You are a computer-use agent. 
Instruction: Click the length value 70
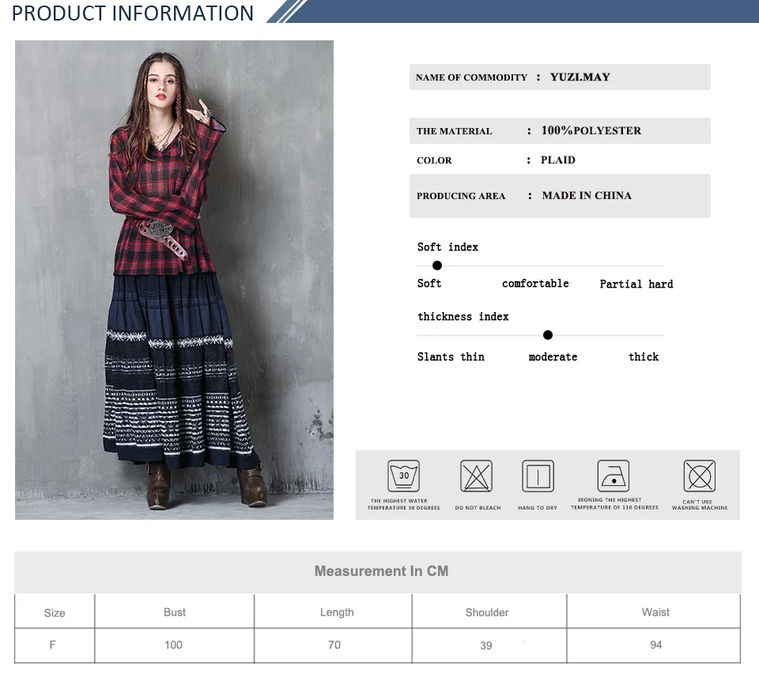[x=334, y=645]
